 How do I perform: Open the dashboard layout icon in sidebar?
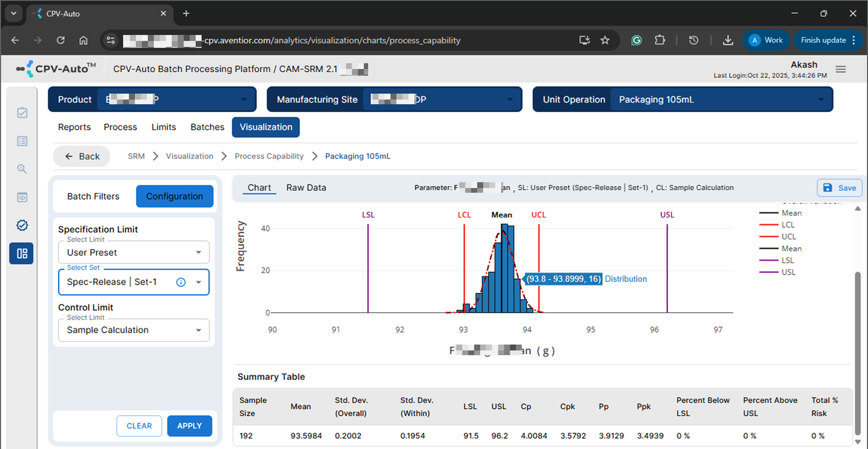click(x=21, y=254)
